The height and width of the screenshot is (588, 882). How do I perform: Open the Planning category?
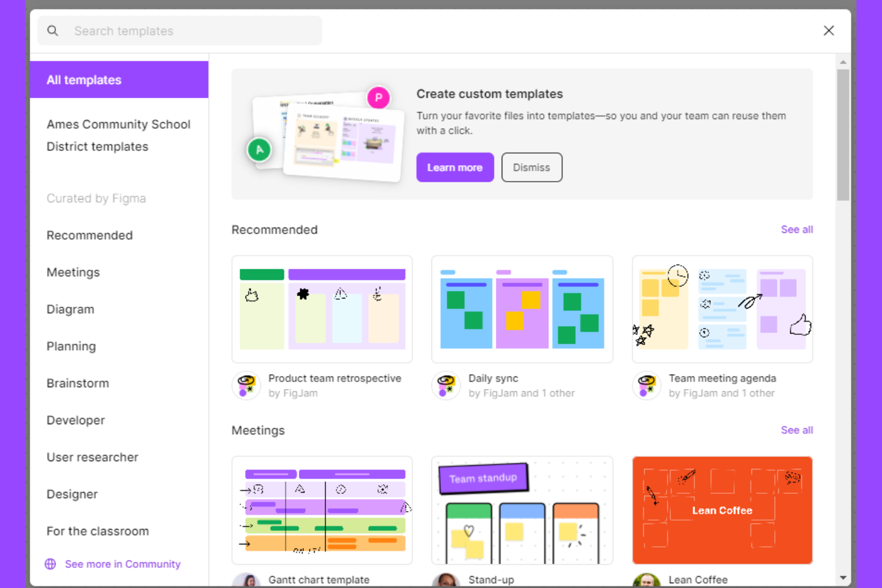71,346
